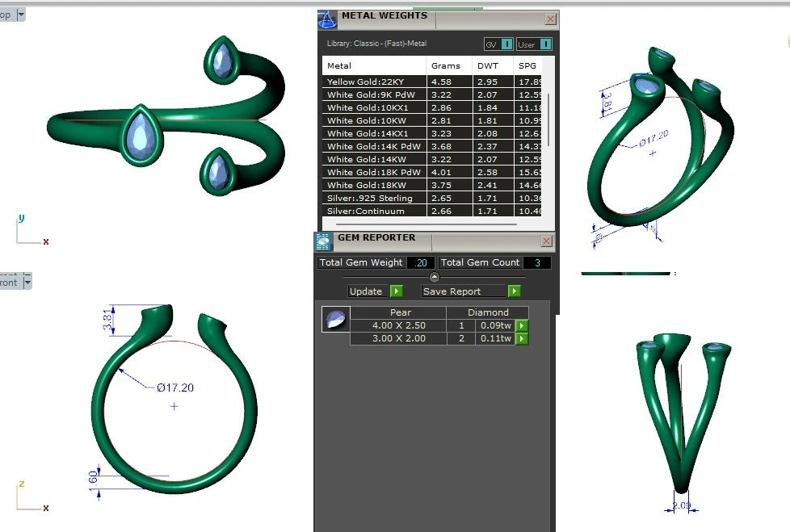
Task: Toggle the User library switch
Action: 545,44
